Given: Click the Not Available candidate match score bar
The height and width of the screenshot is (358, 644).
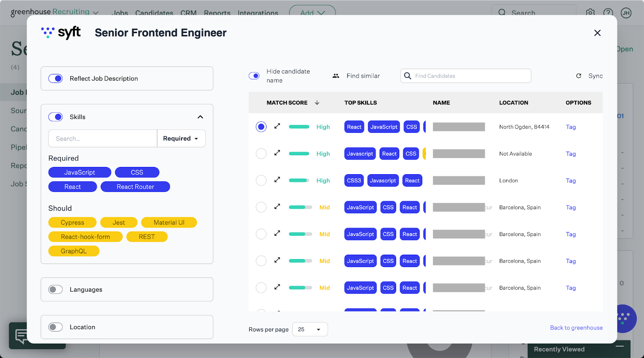Looking at the screenshot, I should pyautogui.click(x=299, y=154).
